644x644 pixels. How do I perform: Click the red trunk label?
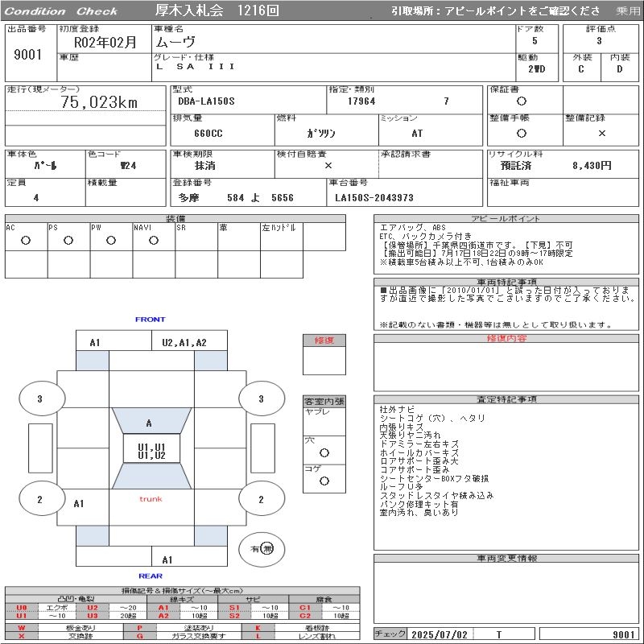pyautogui.click(x=151, y=499)
